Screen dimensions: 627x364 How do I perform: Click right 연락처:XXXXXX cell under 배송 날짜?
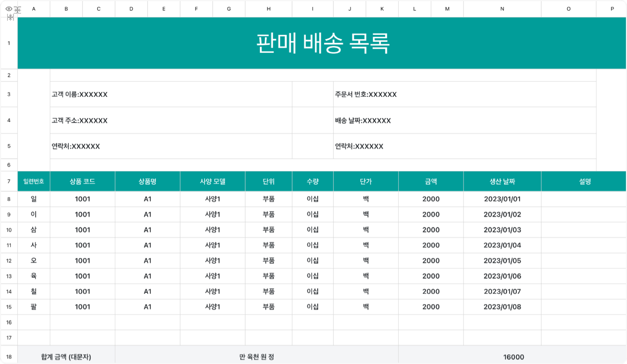(x=465, y=146)
